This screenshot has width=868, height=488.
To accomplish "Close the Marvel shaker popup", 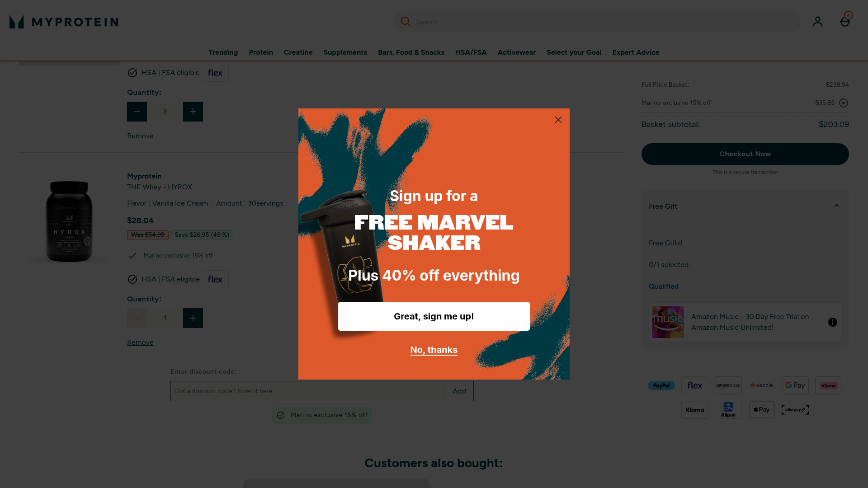I will point(558,120).
